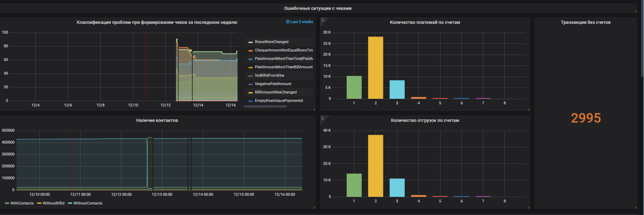The width and height of the screenshot is (644, 215).
Task: Toggle WithoutContacts series label in legend
Action: tap(88, 203)
